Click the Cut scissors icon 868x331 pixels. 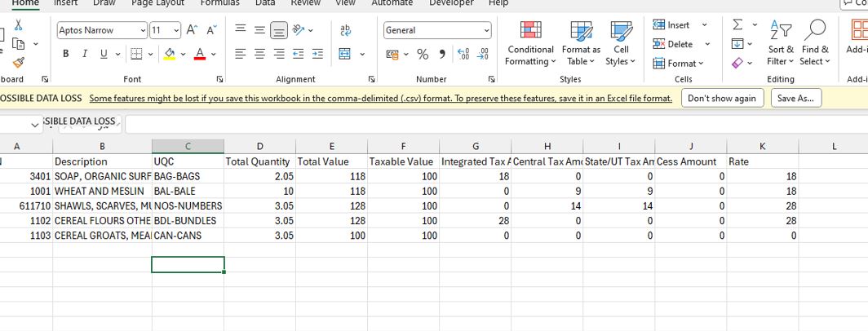19,26
